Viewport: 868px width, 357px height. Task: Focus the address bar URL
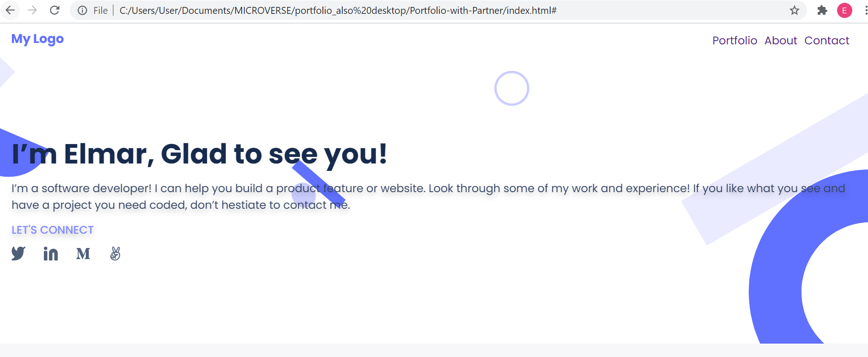[x=338, y=10]
